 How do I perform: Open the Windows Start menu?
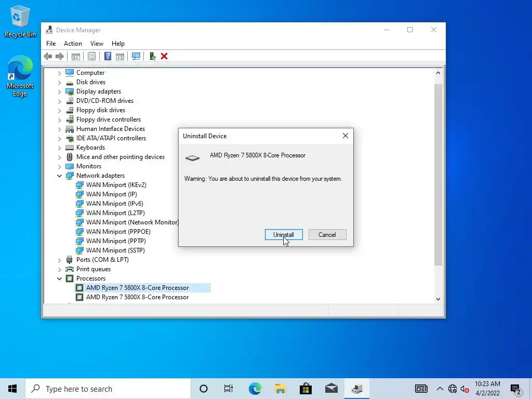coord(12,389)
